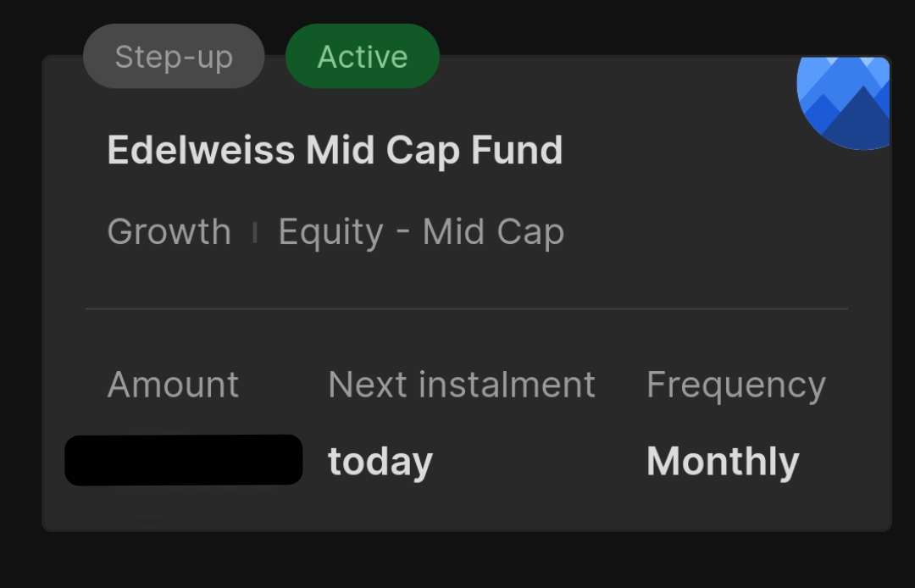Screen dimensions: 915x588
Task: Click the Frequency column label
Action: 735,385
